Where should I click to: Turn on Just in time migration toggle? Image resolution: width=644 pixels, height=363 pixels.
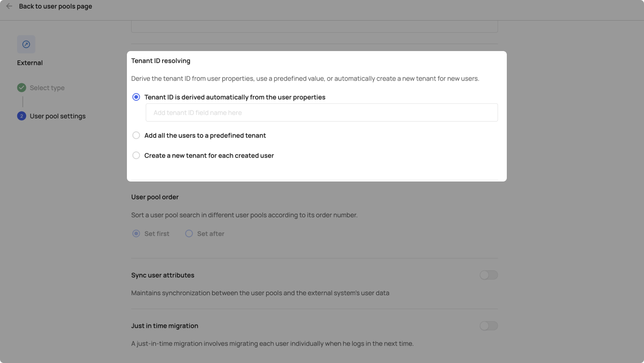pos(488,326)
